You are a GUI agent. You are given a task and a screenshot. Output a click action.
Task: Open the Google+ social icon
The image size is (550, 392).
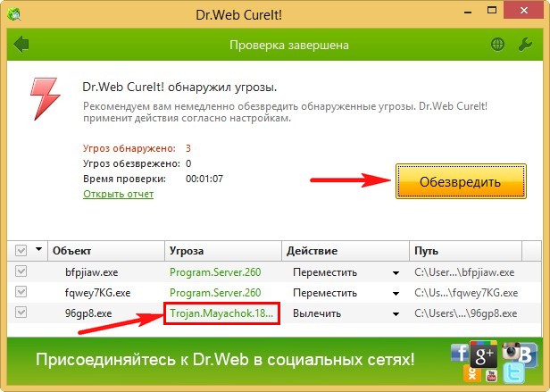(x=483, y=354)
